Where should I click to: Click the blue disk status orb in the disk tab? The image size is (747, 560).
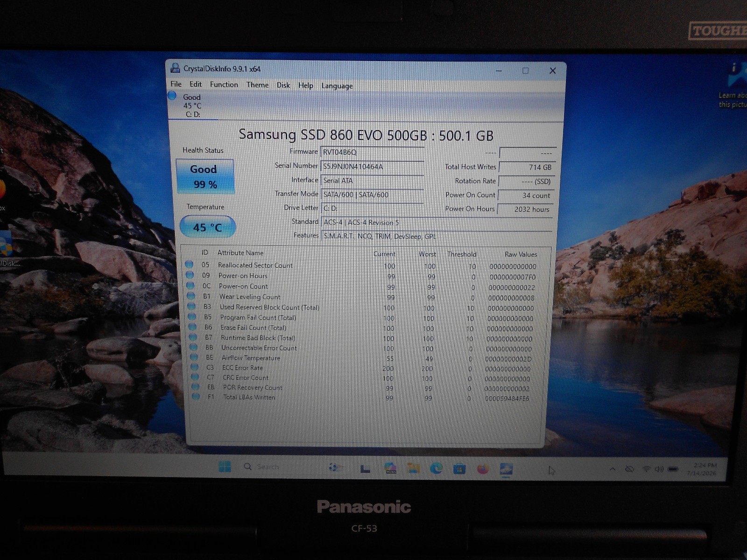pyautogui.click(x=172, y=96)
